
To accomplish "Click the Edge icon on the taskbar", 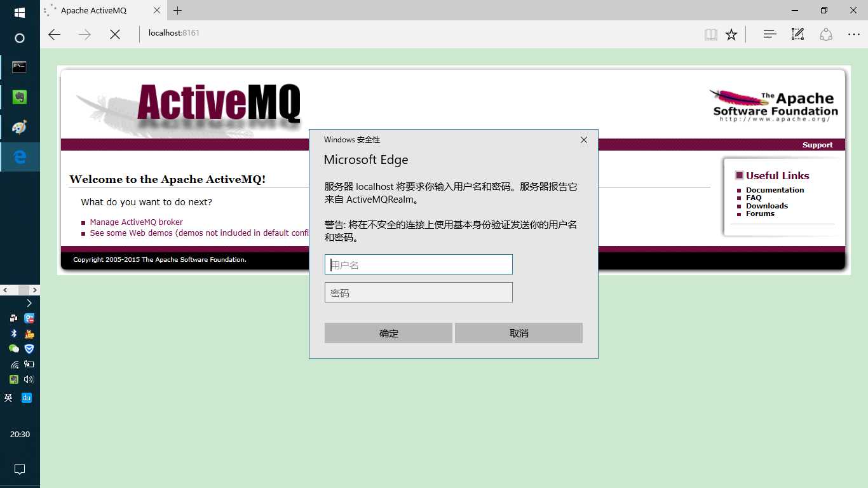I will (x=20, y=157).
